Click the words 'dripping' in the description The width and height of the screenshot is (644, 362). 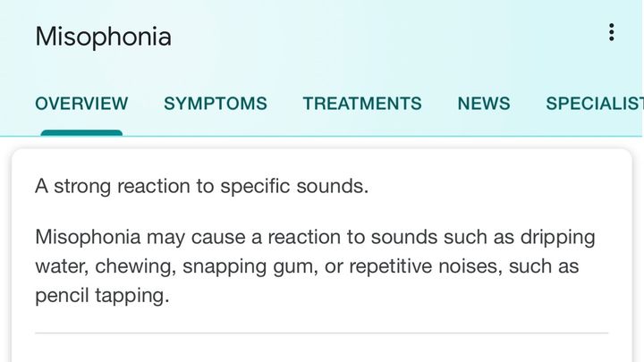(559, 238)
